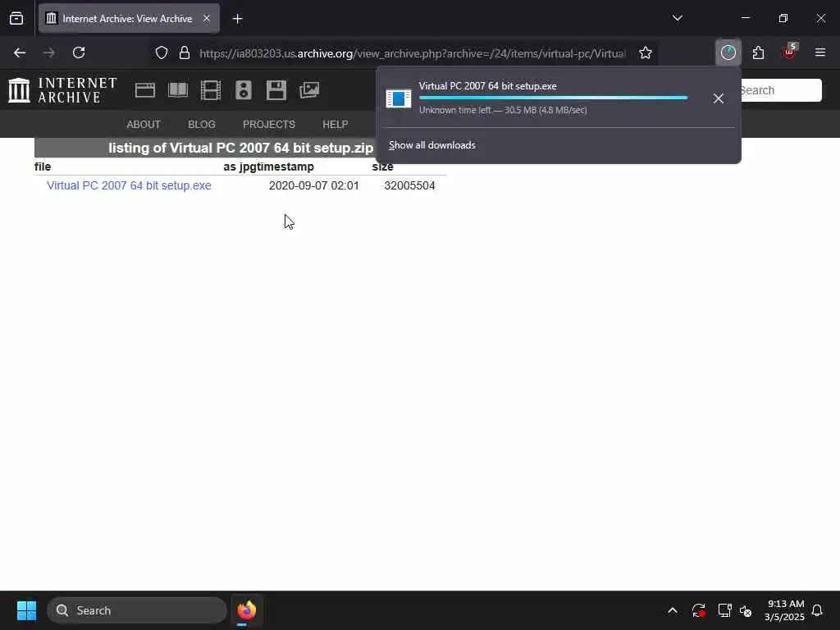Viewport: 840px width, 630px height.
Task: Open the BLOG menu item
Action: 202,125
